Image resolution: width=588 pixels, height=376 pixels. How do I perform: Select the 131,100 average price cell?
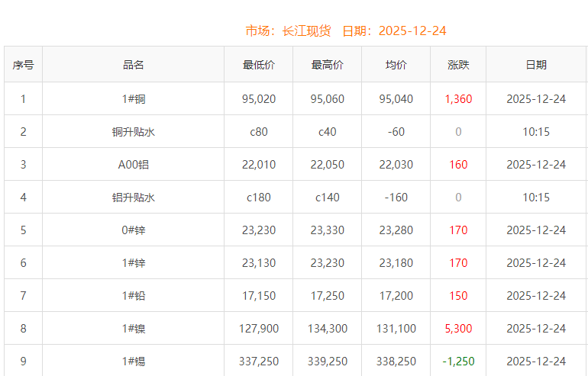point(396,329)
